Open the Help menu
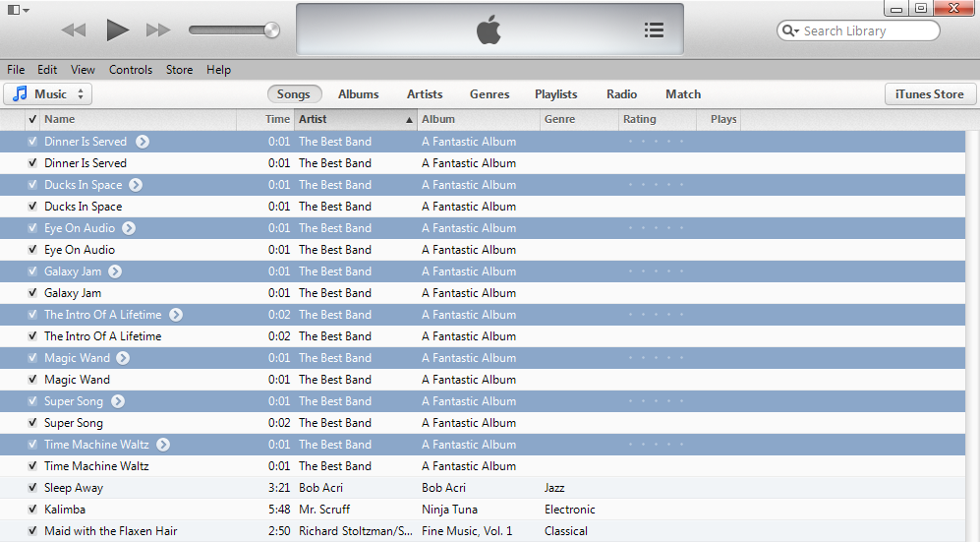This screenshot has width=980, height=542. (219, 70)
